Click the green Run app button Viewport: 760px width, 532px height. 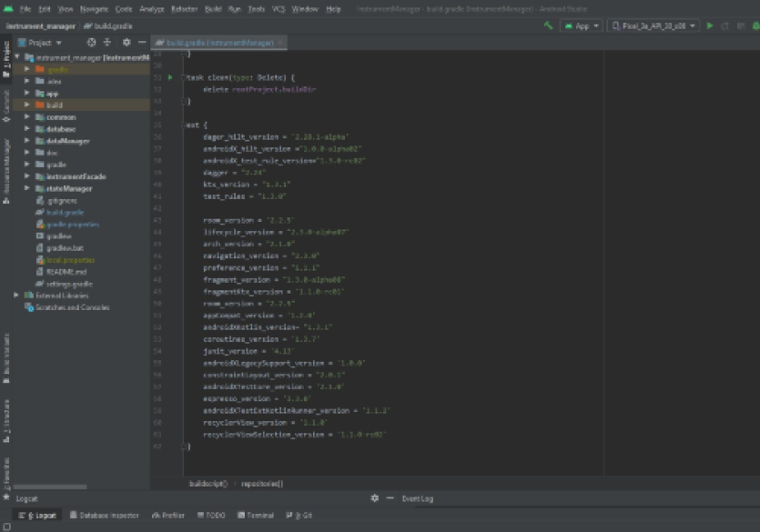[x=710, y=25]
